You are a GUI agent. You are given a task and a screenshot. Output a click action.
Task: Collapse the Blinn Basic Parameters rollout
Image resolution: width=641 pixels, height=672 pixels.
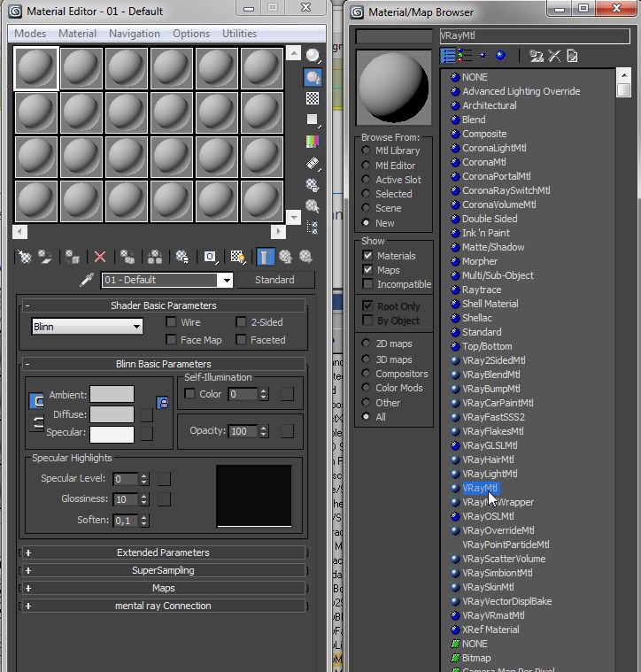[x=163, y=364]
